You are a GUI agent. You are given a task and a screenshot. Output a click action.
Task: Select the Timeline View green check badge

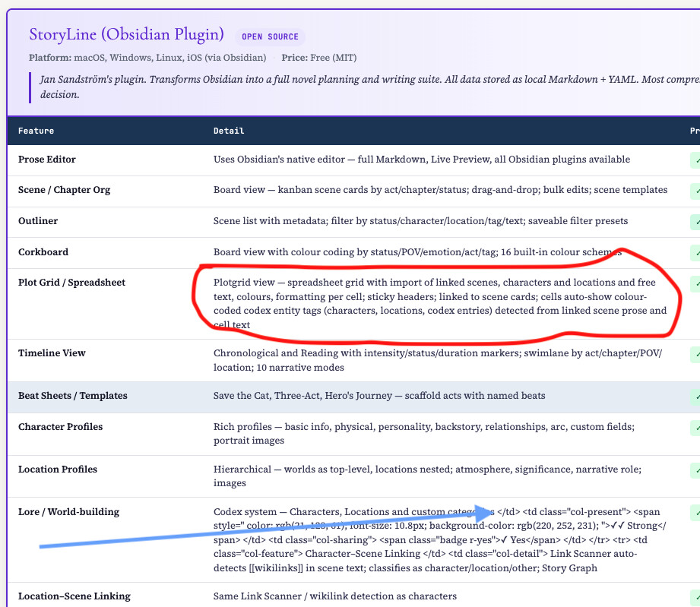(695, 354)
